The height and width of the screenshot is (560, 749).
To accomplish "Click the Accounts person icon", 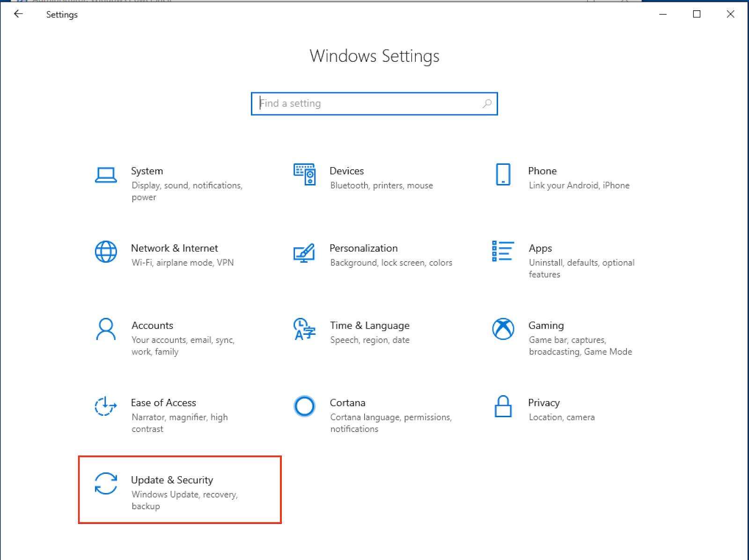I will 106,330.
